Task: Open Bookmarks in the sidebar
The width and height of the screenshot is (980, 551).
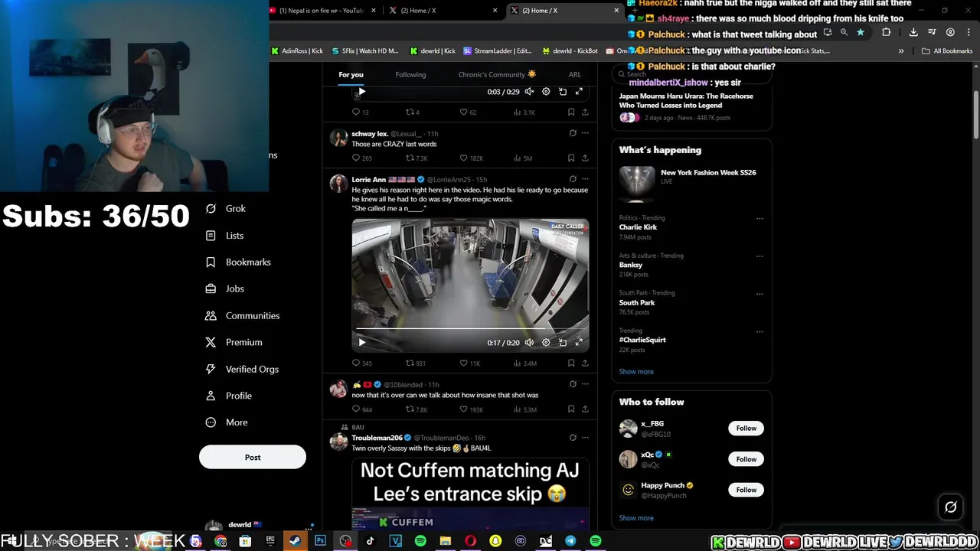Action: pos(238,262)
